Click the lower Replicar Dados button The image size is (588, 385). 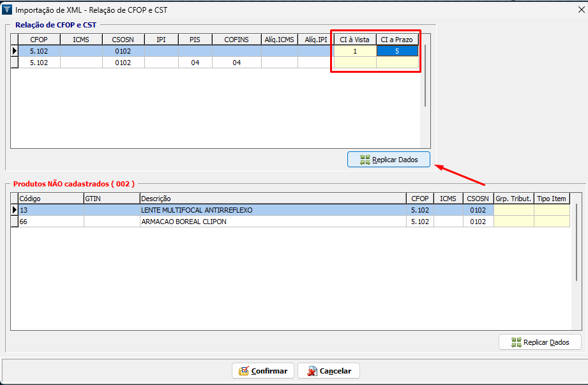(x=539, y=342)
